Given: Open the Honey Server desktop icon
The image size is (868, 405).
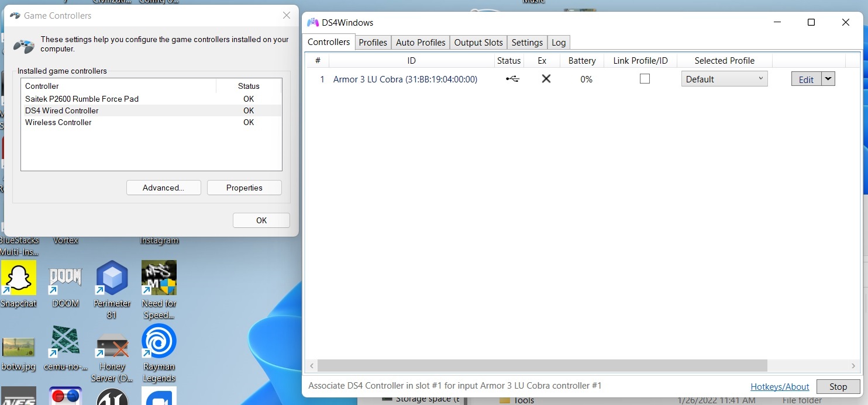Looking at the screenshot, I should tap(112, 345).
